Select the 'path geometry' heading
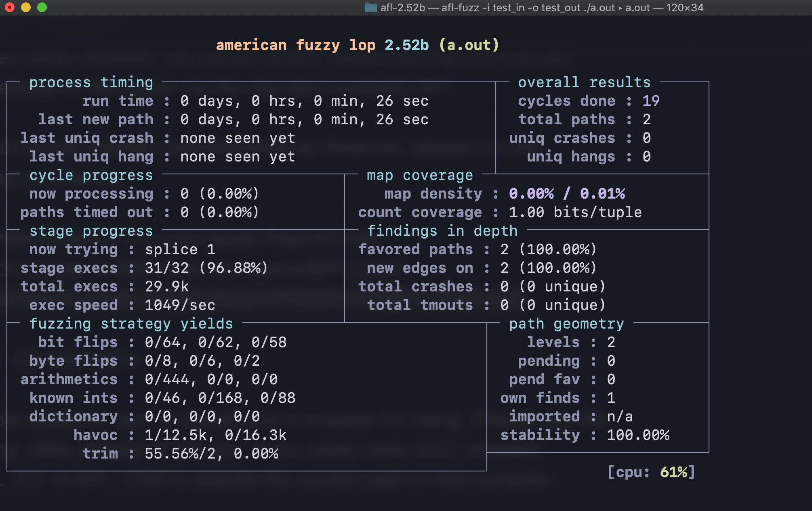This screenshot has height=511, width=812. 567,324
